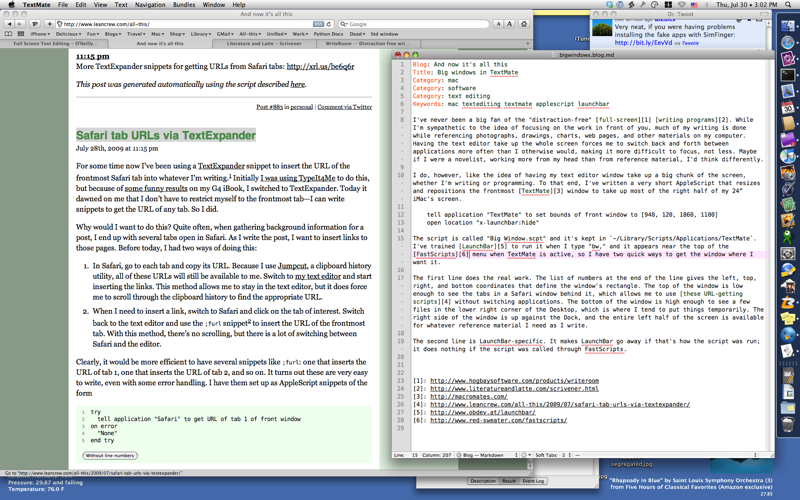Open the GMail bookmarks dropdown
Screen dimensions: 800x500
[x=225, y=34]
